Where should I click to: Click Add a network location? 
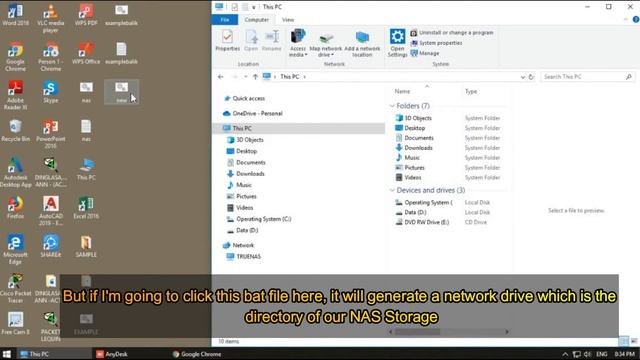click(362, 44)
